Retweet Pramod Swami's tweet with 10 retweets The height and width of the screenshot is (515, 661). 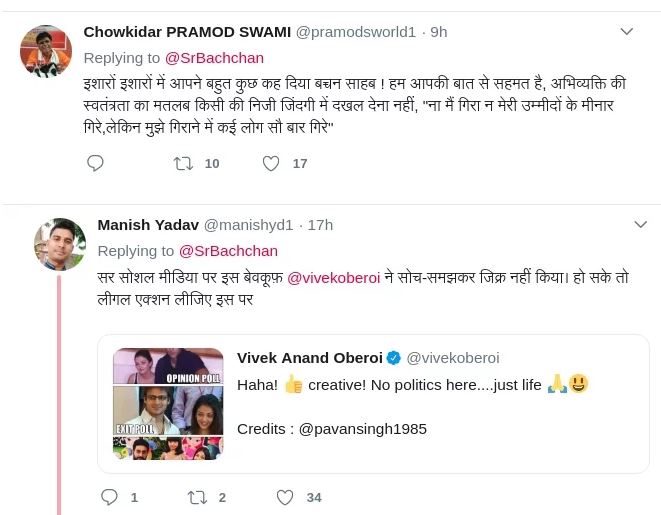click(183, 163)
